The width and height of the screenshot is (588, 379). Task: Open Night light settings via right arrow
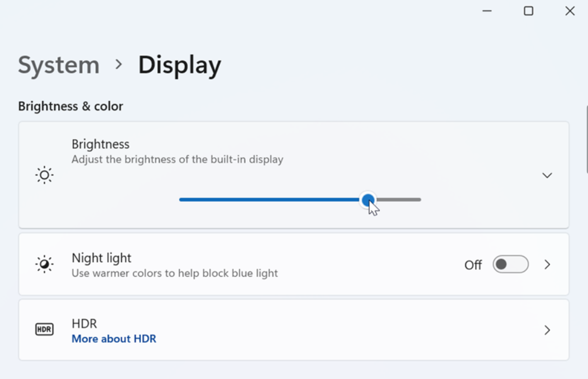(547, 265)
